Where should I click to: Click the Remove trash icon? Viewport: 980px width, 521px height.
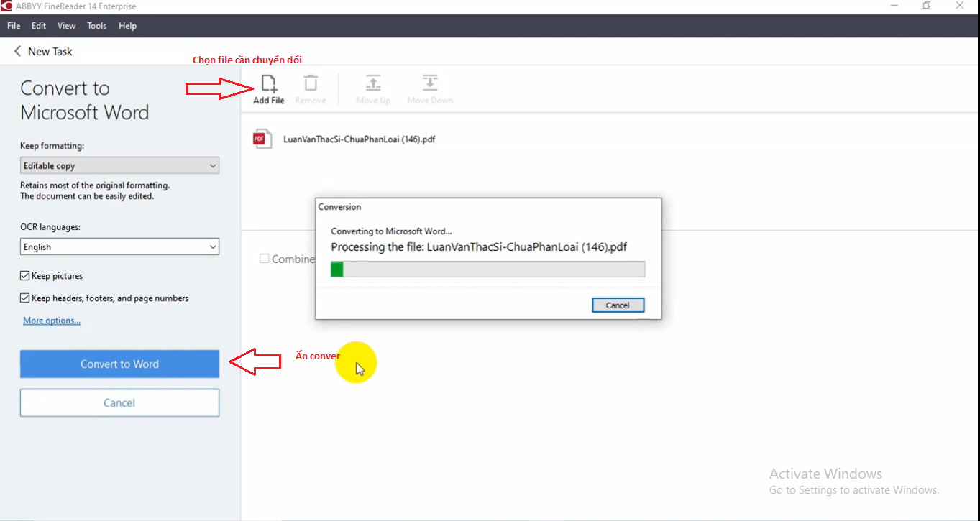tap(311, 83)
